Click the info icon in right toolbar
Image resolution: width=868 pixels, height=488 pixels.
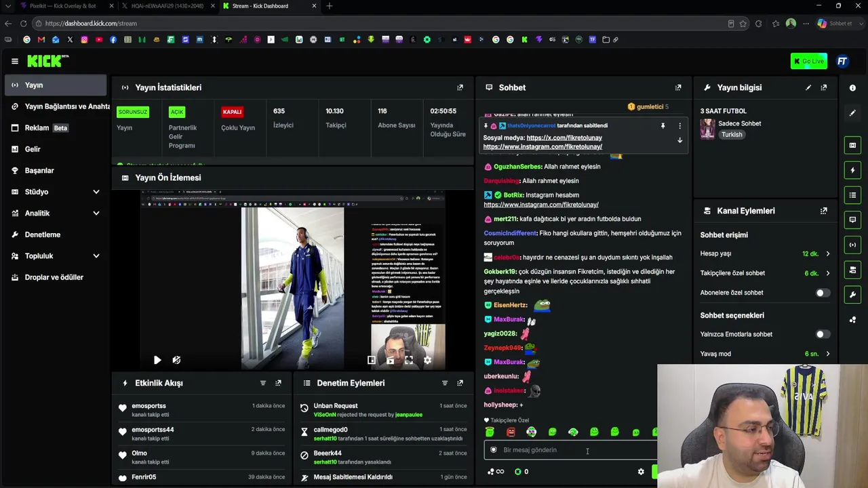coord(852,88)
